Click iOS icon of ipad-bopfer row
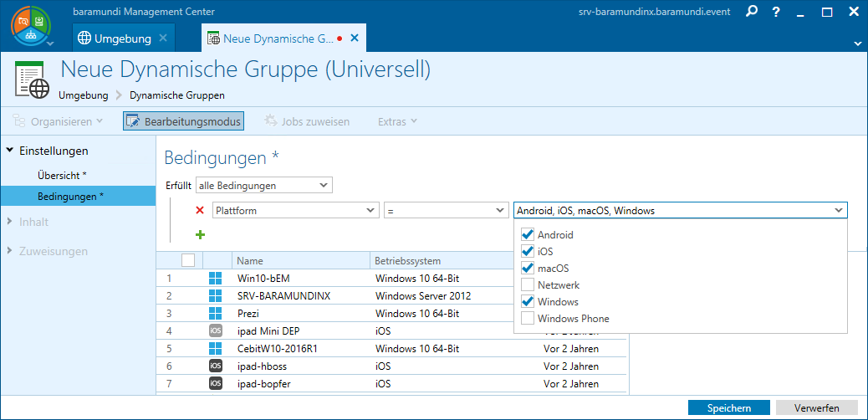The image size is (868, 420). tap(216, 383)
